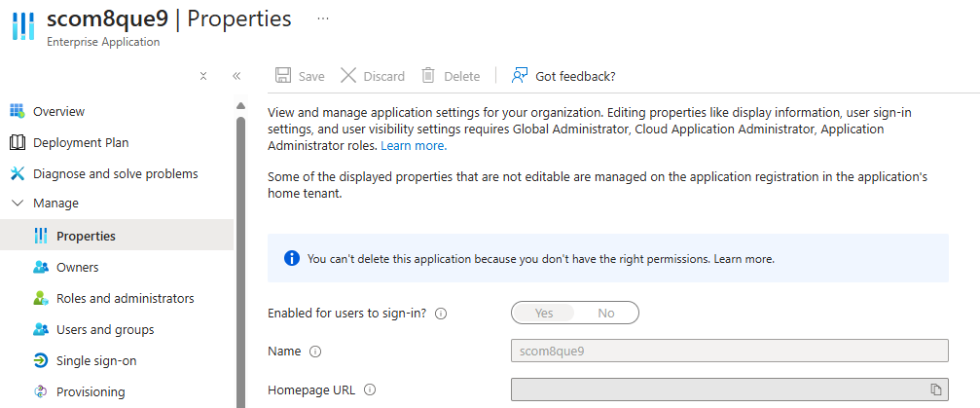Click the Save disk icon

point(283,76)
